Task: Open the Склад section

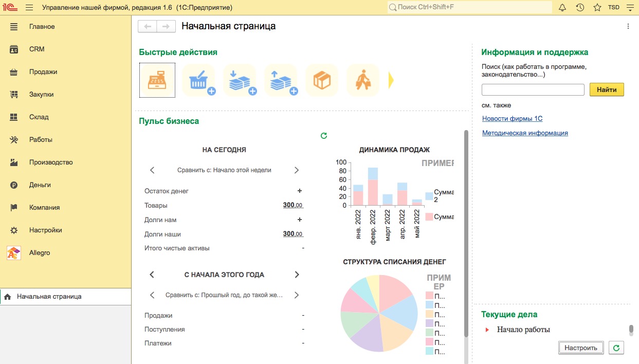Action: click(x=39, y=117)
